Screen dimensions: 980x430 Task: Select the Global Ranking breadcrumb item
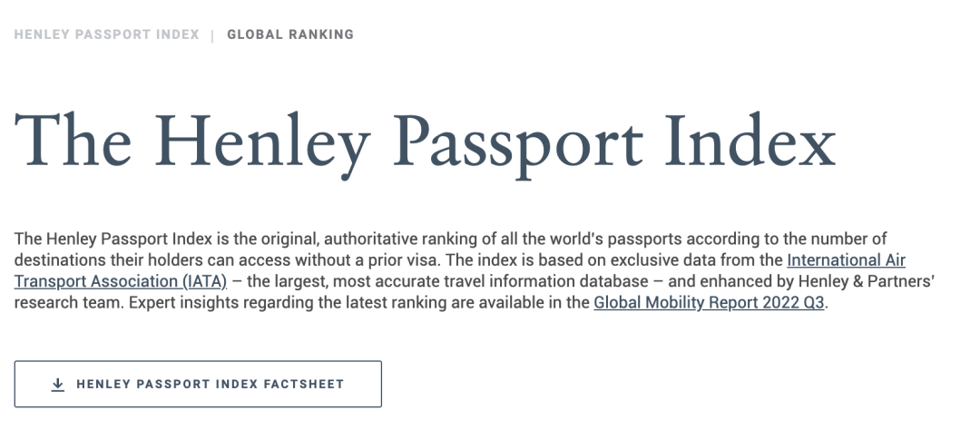[290, 35]
